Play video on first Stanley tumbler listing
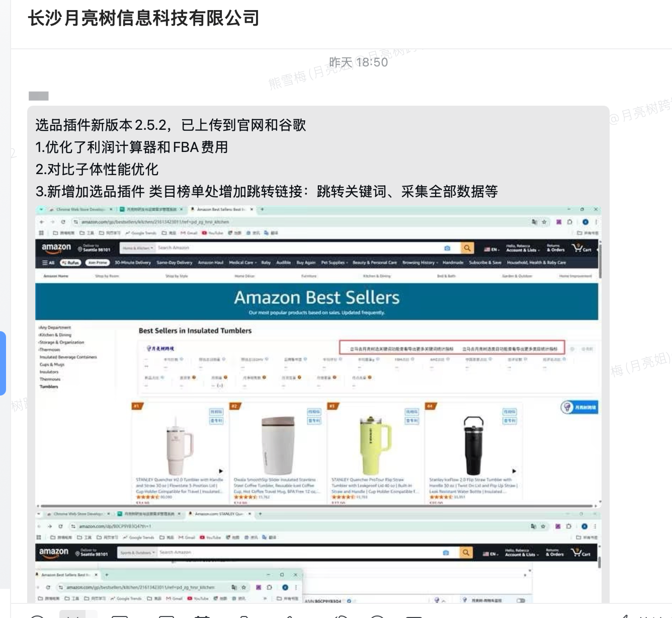 pyautogui.click(x=221, y=471)
